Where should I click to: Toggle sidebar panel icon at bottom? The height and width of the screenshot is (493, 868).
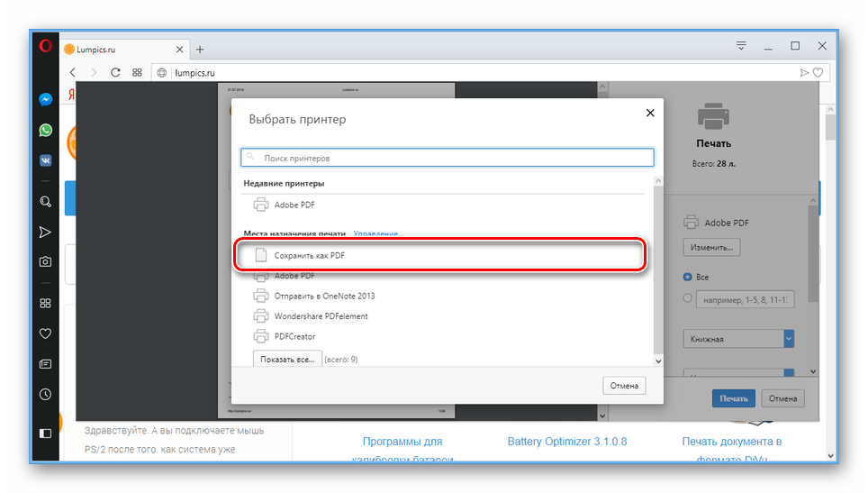coord(45,434)
